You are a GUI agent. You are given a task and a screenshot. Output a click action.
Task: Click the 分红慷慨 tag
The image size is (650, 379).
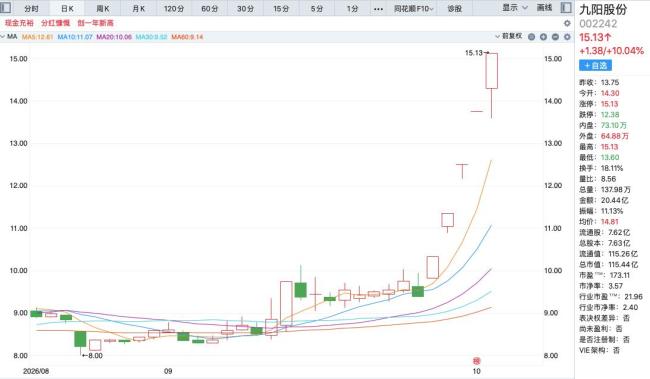[56, 23]
